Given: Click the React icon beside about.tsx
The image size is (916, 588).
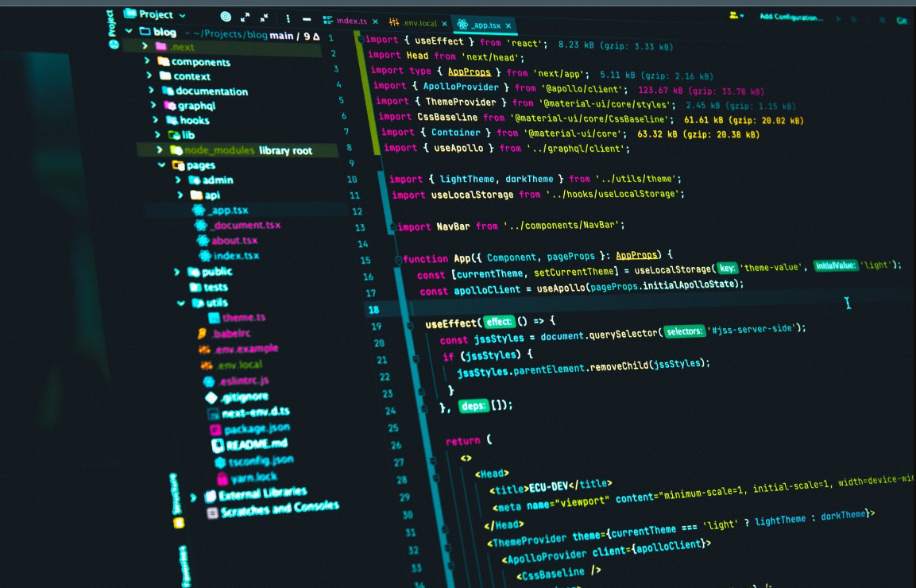Looking at the screenshot, I should tap(203, 240).
